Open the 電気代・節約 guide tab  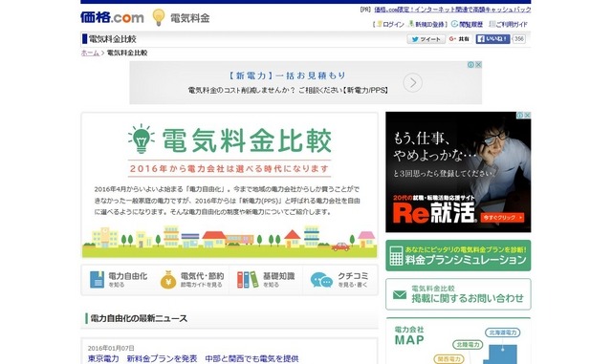[x=192, y=280]
